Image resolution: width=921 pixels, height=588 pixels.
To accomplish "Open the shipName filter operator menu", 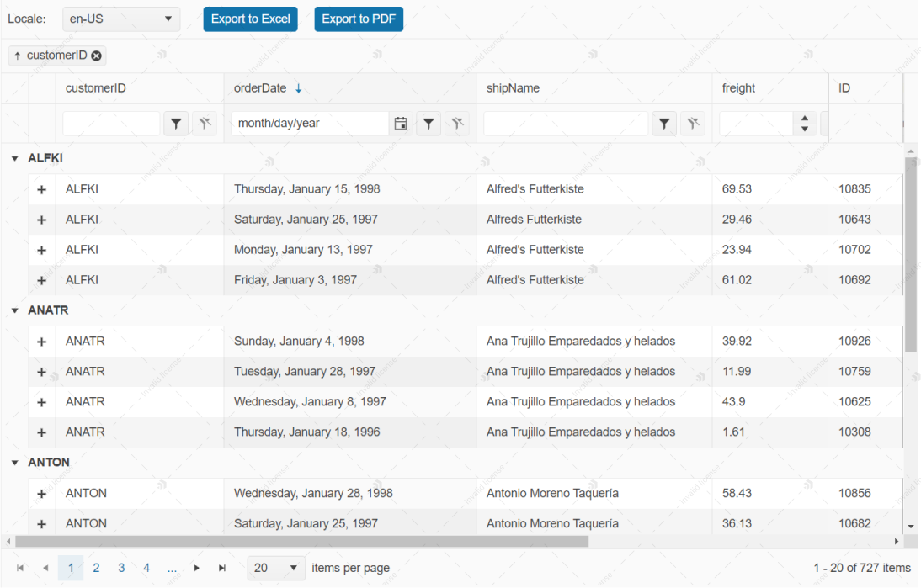I will [664, 124].
